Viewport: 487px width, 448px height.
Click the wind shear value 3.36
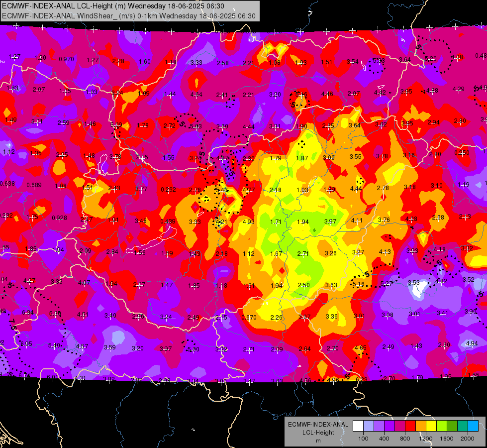tap(332, 316)
